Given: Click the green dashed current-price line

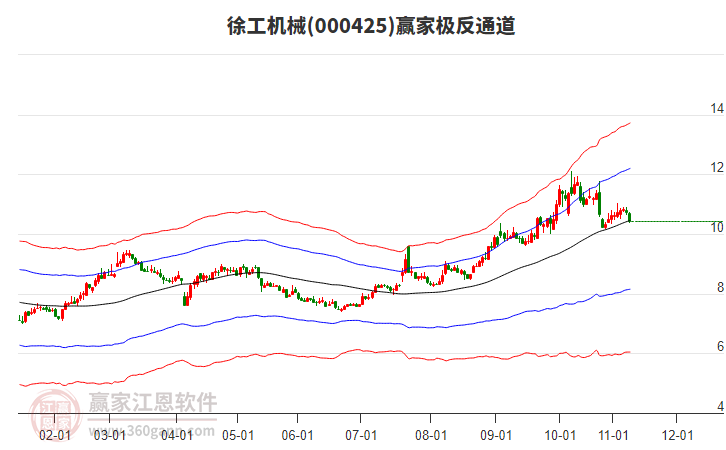Looking at the screenshot, I should point(678,221).
